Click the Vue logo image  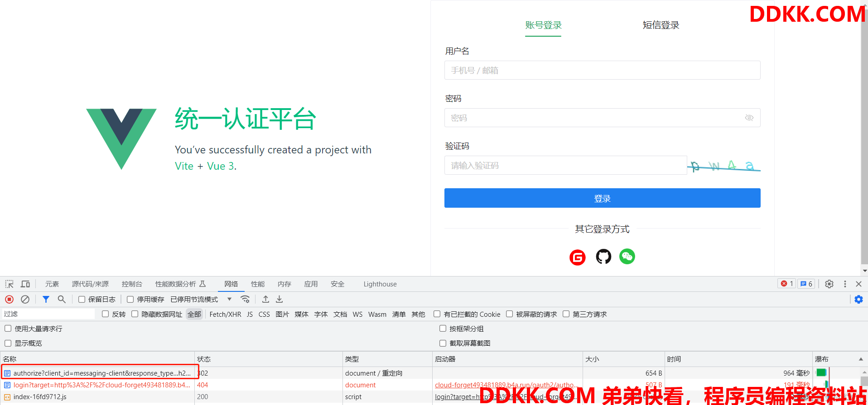click(x=121, y=139)
